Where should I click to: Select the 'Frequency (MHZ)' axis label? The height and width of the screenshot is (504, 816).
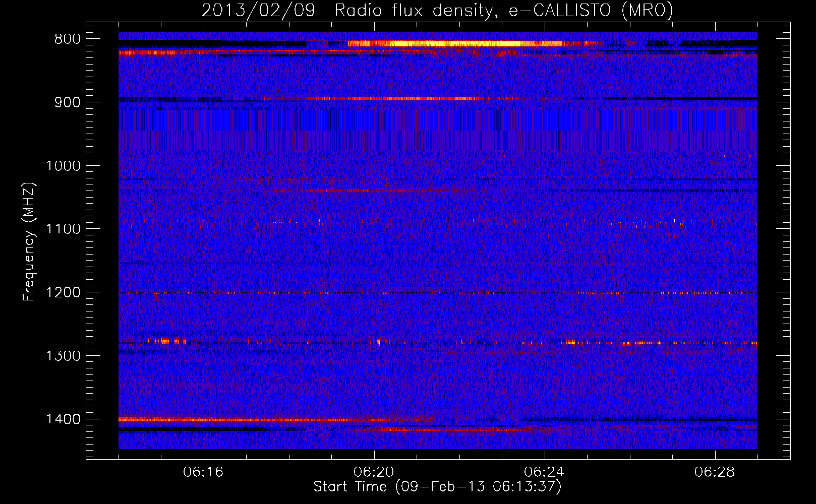[x=29, y=242]
